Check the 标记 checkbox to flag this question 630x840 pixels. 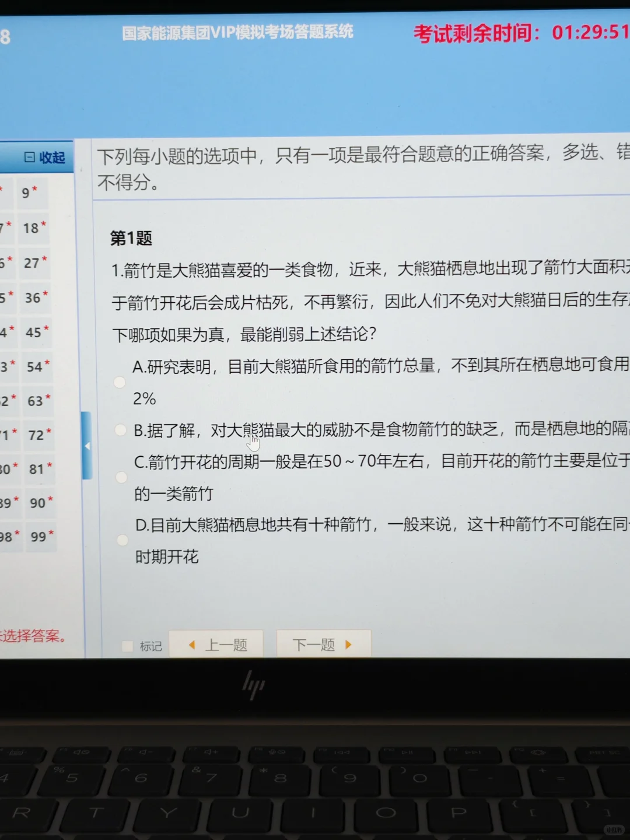(x=127, y=646)
